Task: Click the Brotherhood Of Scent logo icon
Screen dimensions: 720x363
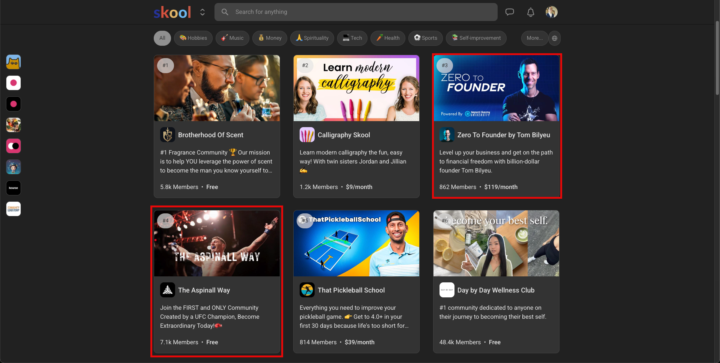Action: (x=167, y=135)
